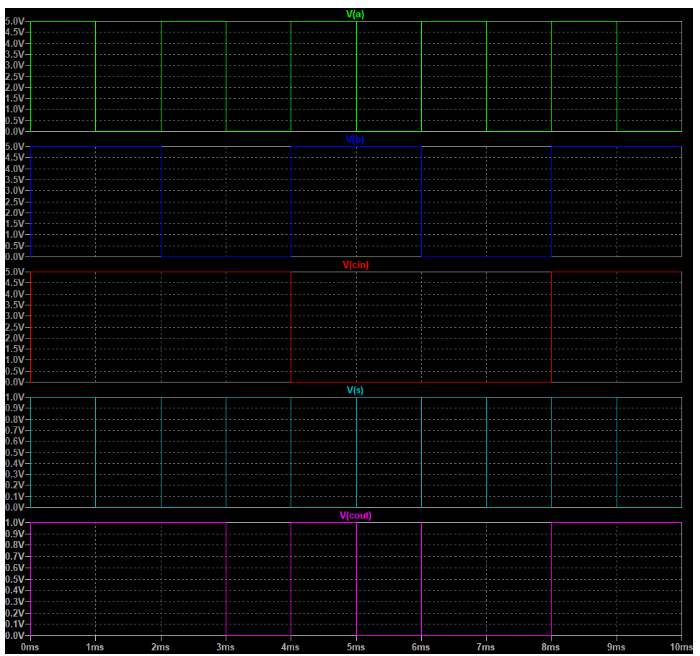This screenshot has height=656, width=700.
Task: Click the 0.7V label in V(s) pane
Action: coord(15,430)
